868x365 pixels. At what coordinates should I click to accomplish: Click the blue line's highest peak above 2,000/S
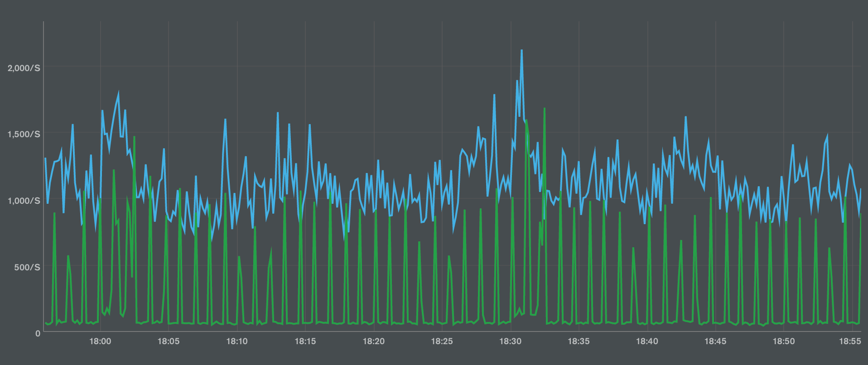pyautogui.click(x=521, y=51)
